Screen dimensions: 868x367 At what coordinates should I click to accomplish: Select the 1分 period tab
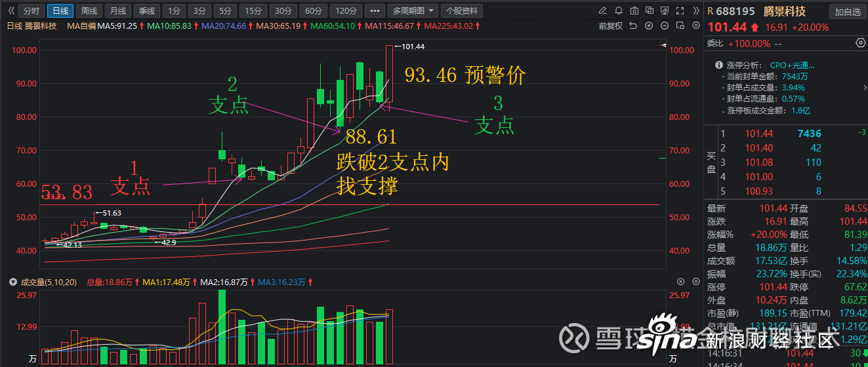coord(173,11)
